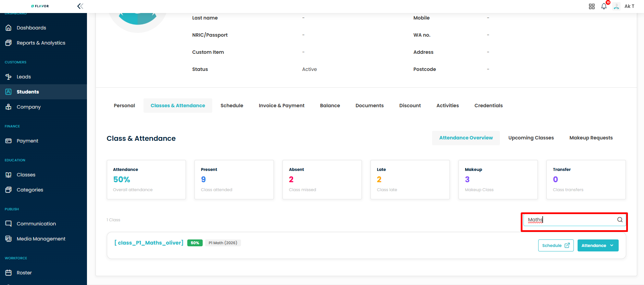Click the Dashboards home icon
This screenshot has width=644, height=285.
pos(9,28)
